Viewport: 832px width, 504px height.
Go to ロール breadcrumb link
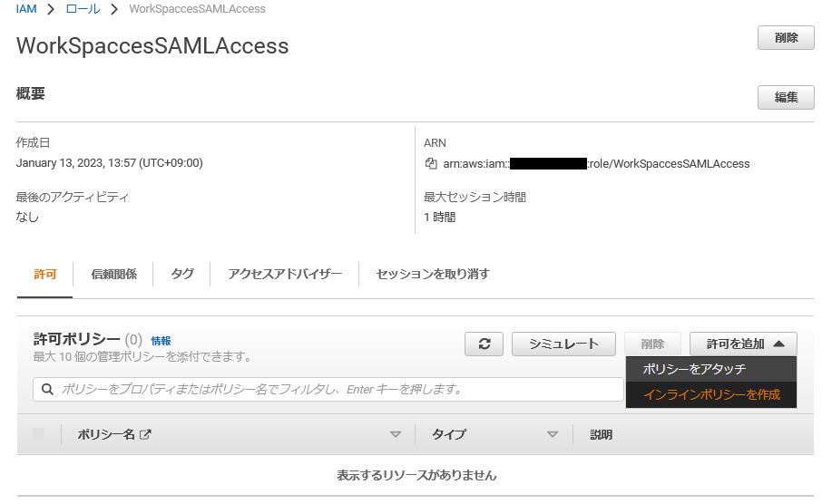coord(83,8)
